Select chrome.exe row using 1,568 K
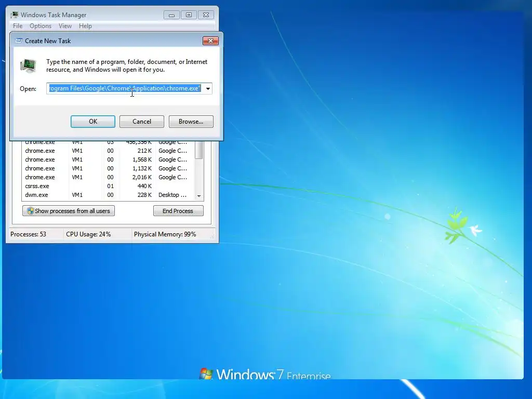This screenshot has width=532, height=399. (x=108, y=159)
